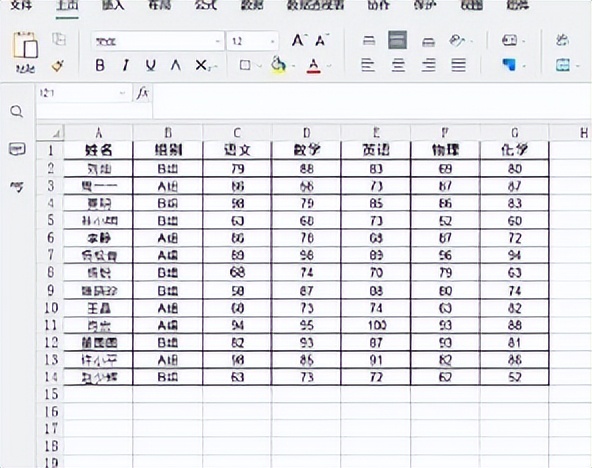Switch to the 公式 tab
The width and height of the screenshot is (592, 468).
point(206,5)
